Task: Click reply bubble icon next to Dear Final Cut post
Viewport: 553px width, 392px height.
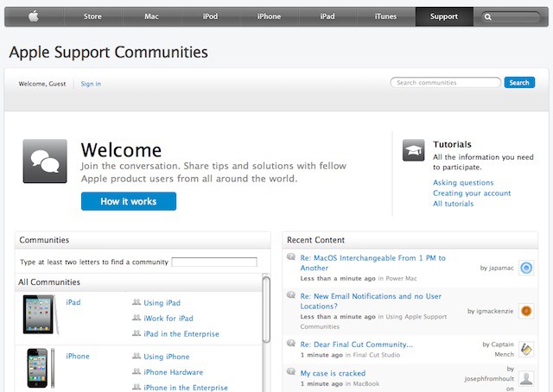Action: pos(291,343)
